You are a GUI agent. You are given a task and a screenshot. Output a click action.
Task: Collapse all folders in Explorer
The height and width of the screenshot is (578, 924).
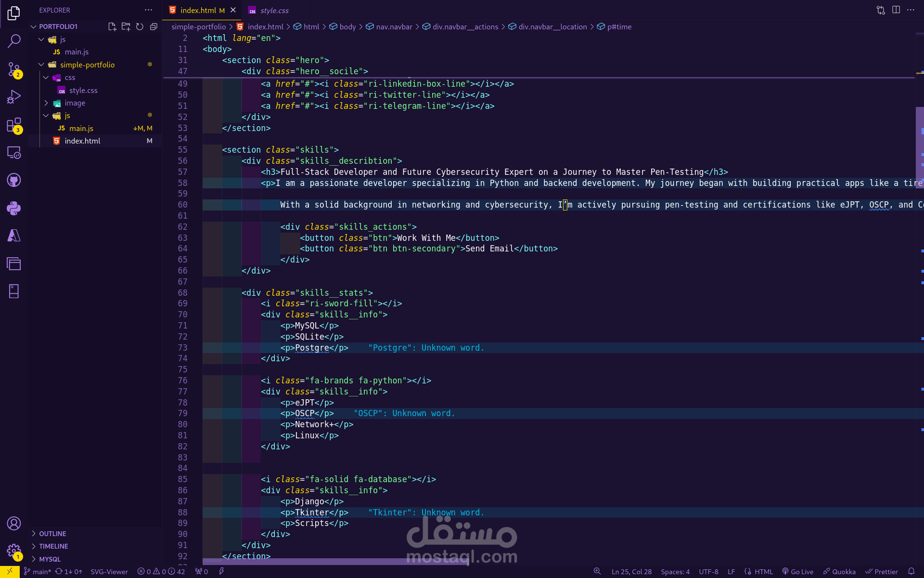(154, 26)
